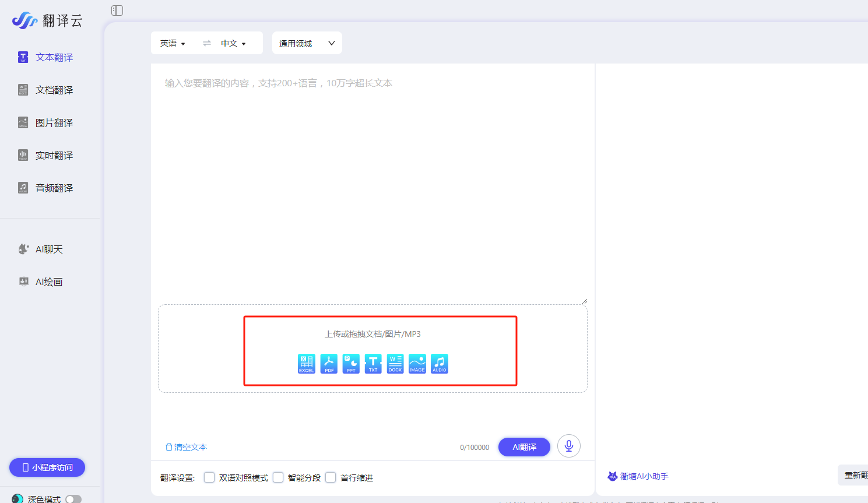Open the 通用领域 domain dropdown

coord(307,43)
